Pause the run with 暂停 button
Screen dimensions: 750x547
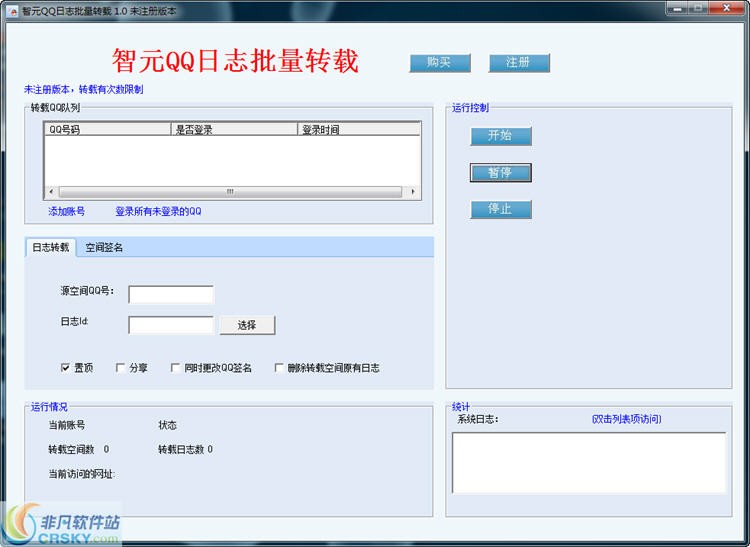(501, 173)
